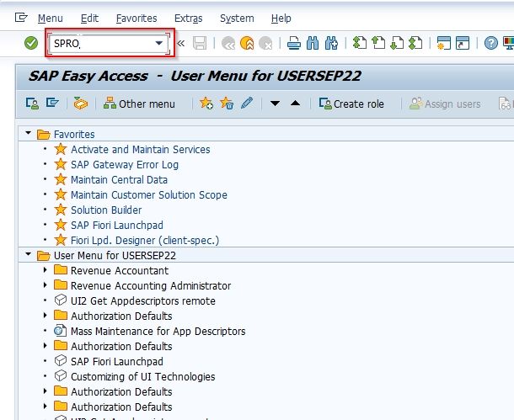Expand Authorization Defaults right below Customizing entry

[46, 391]
